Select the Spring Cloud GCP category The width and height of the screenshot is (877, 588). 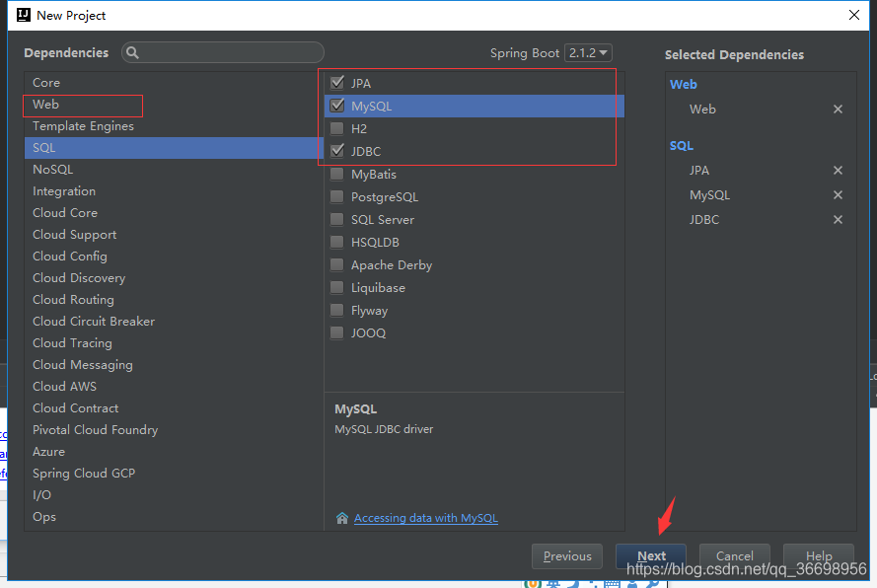(174, 474)
